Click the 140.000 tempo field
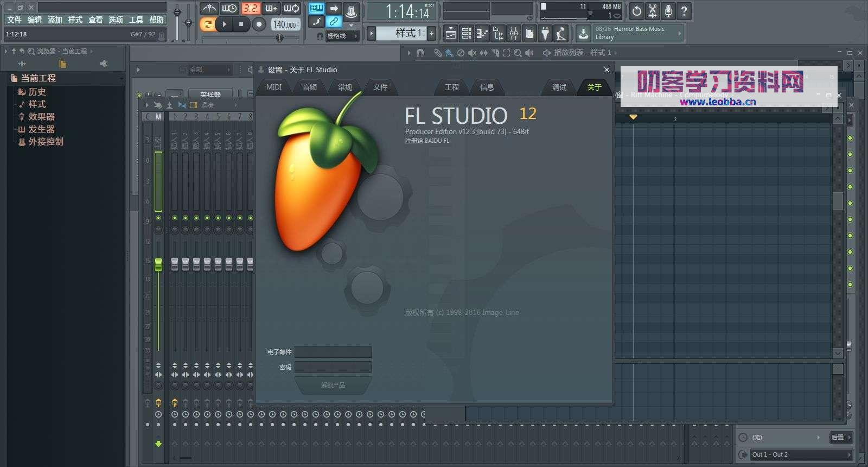This screenshot has height=467, width=868. (x=285, y=24)
